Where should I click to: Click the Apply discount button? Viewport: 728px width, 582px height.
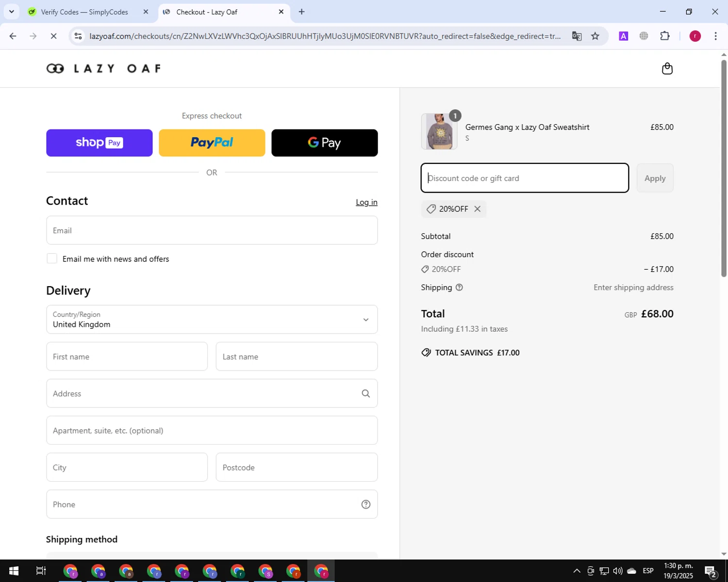click(655, 178)
